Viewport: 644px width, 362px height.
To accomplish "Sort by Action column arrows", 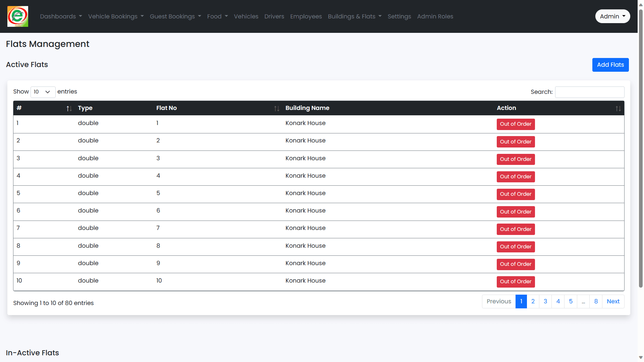I will pos(618,108).
